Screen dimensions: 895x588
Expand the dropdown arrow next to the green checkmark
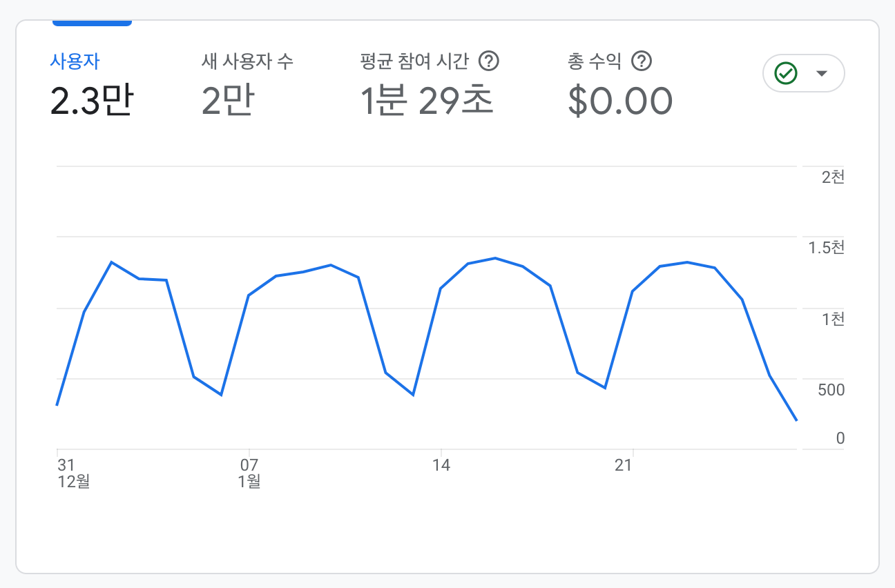[x=821, y=73]
